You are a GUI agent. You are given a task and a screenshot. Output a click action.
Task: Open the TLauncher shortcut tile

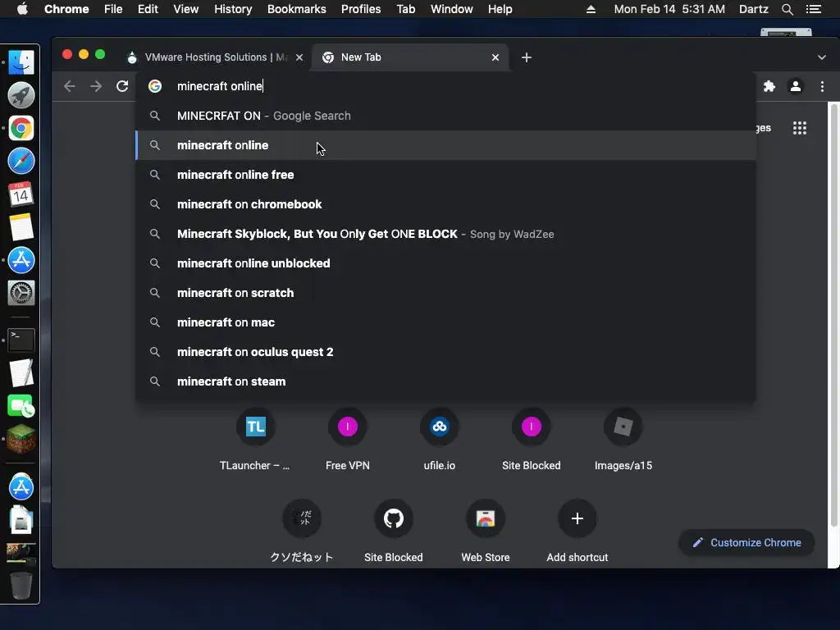point(256,440)
